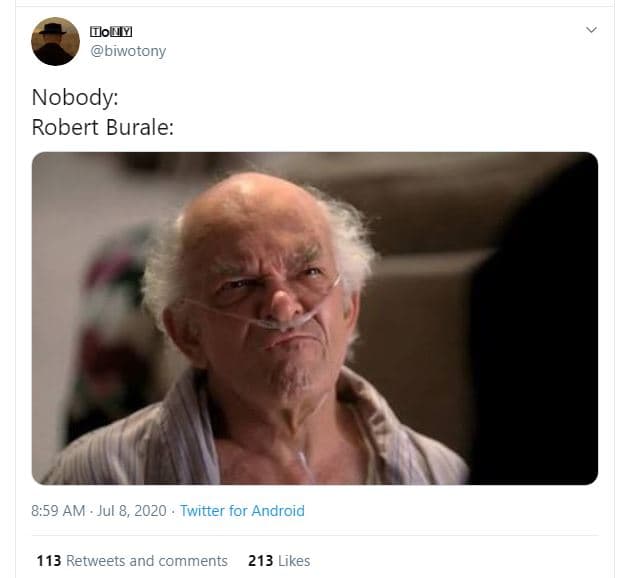Click the 8:59 AM timestamp
The image size is (619, 578).
coord(58,511)
